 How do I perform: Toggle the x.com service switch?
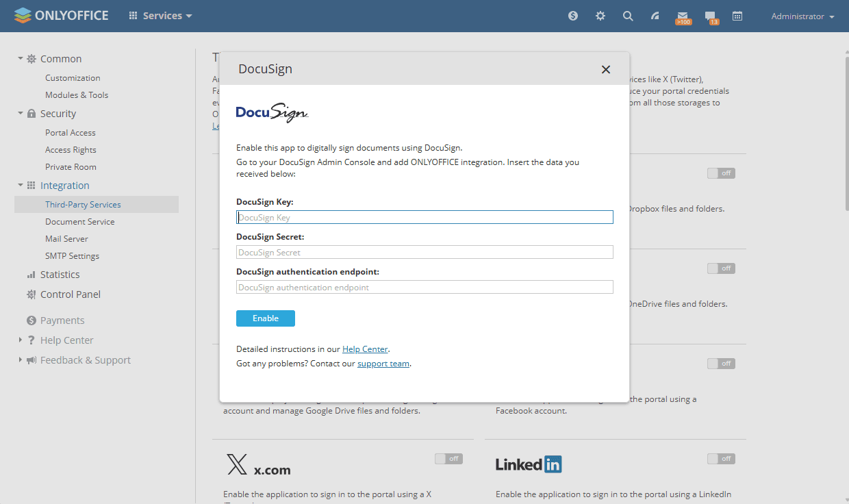448,459
